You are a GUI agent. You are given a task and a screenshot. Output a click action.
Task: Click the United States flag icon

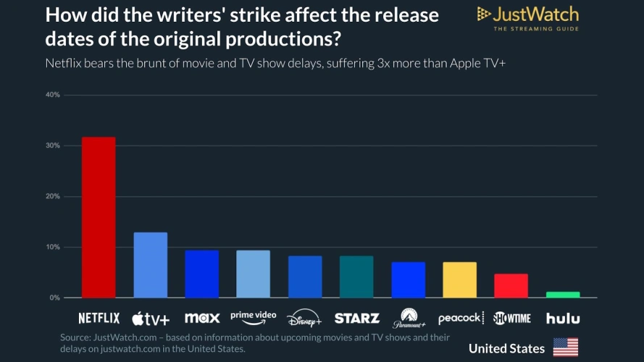coord(566,348)
